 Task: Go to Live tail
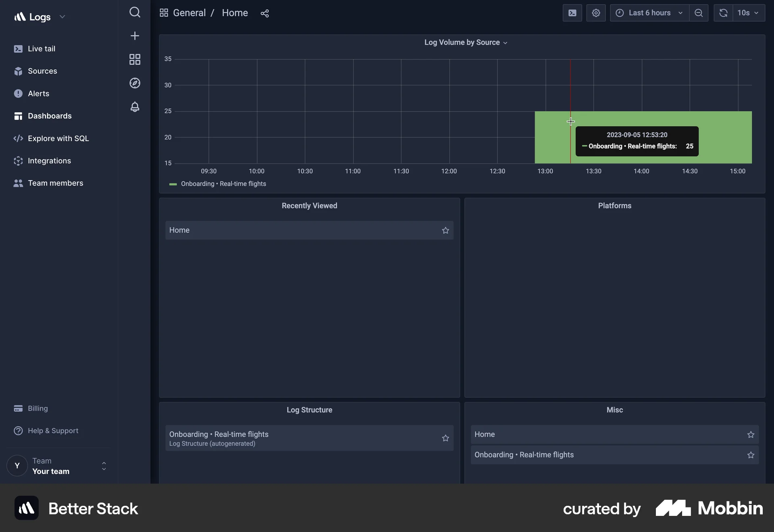pyautogui.click(x=42, y=49)
